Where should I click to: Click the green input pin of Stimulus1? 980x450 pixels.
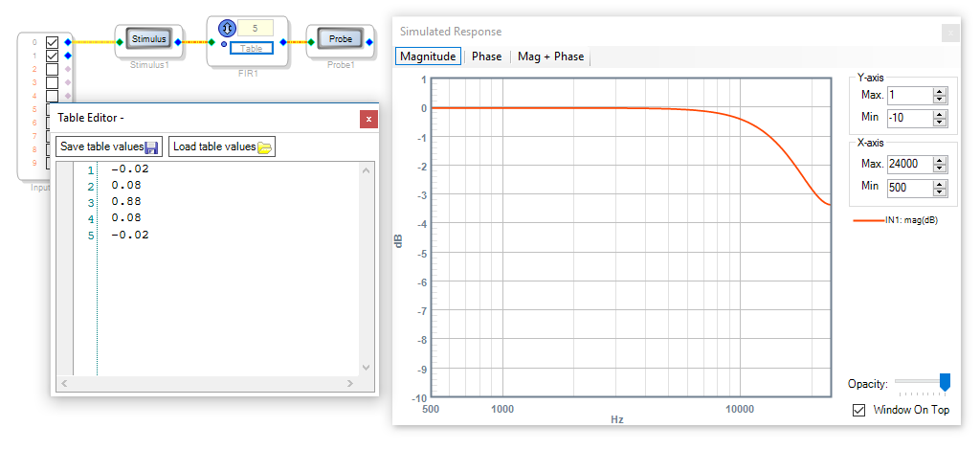point(120,42)
